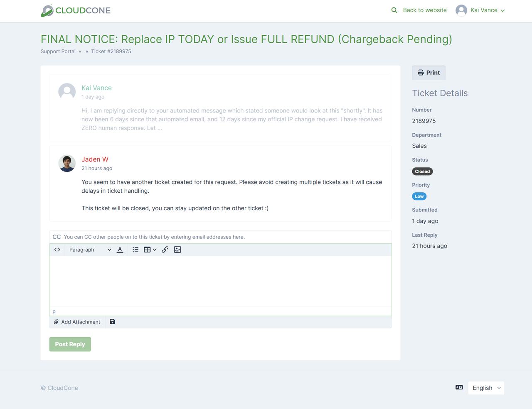Click Kai Vance header avatar icon
Viewport: 532px width, 409px height.
click(x=461, y=10)
